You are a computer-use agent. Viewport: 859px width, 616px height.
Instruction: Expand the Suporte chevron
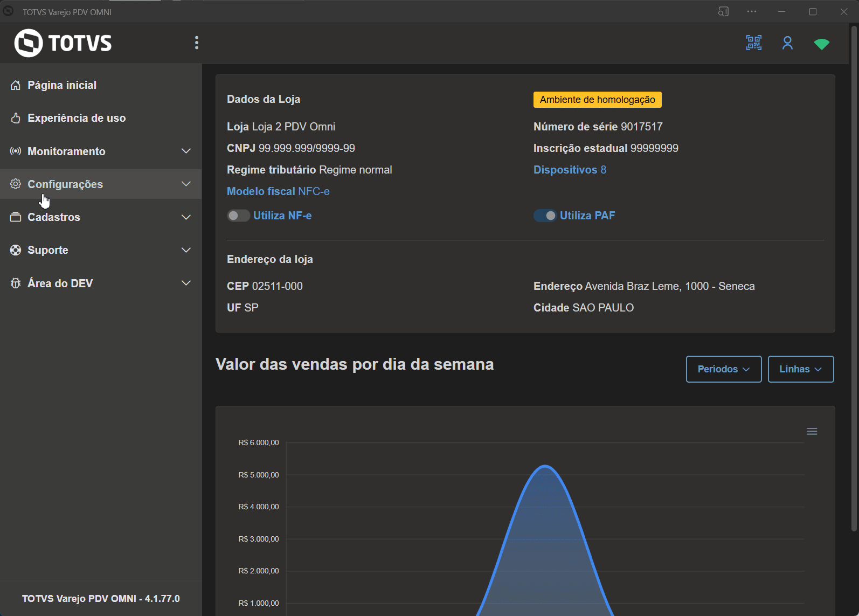click(x=186, y=250)
